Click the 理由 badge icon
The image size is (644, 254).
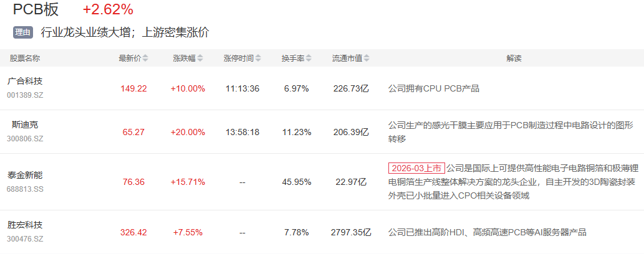click(22, 32)
